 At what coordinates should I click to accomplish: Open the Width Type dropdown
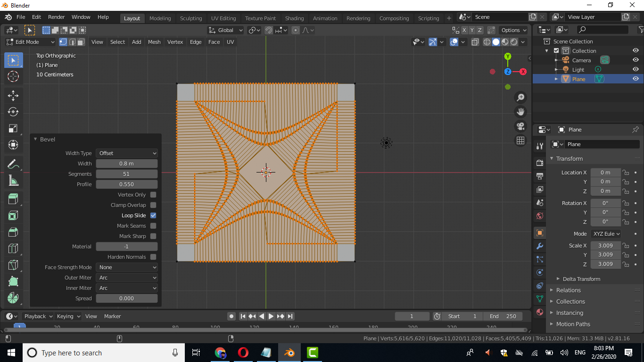tap(126, 153)
